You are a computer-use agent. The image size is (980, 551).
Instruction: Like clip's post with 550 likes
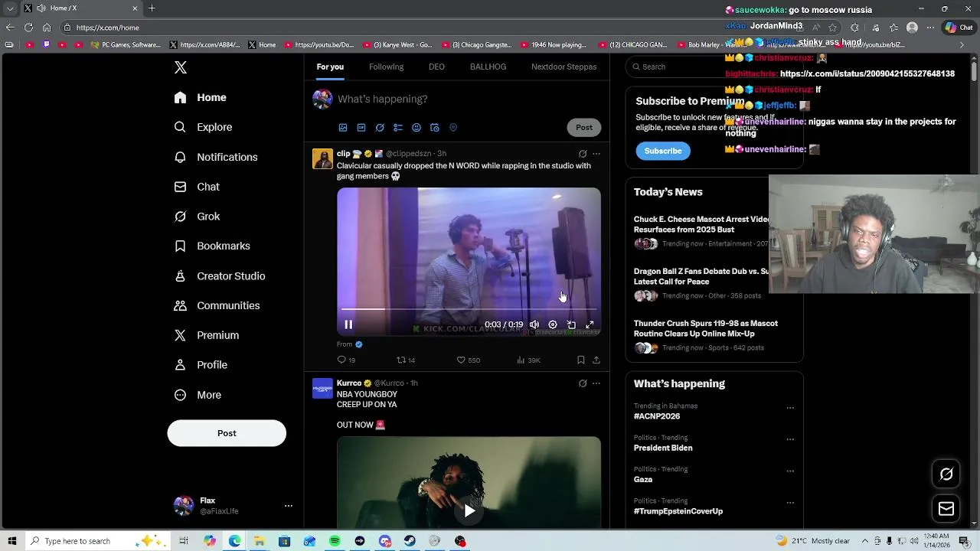(x=469, y=360)
